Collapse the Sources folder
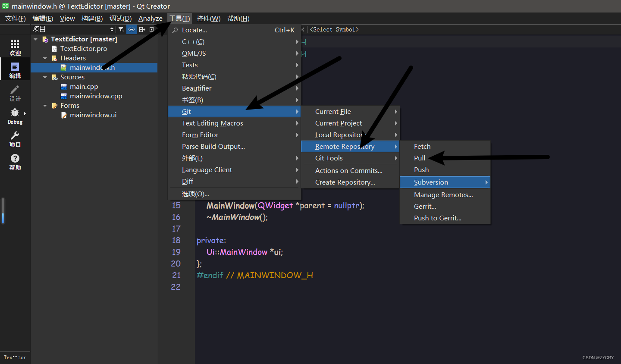 coord(45,77)
